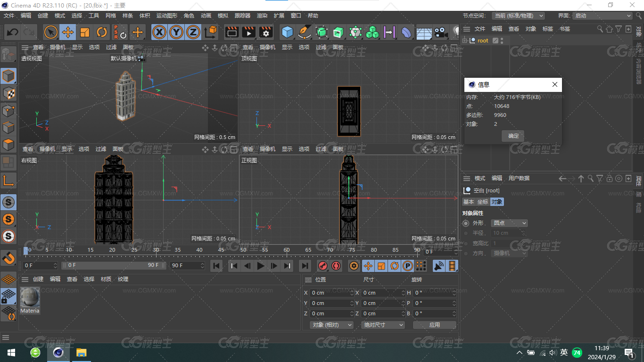Switch to the 坐标 tab in attributes
Viewport: 644px width, 362px height.
tap(483, 202)
